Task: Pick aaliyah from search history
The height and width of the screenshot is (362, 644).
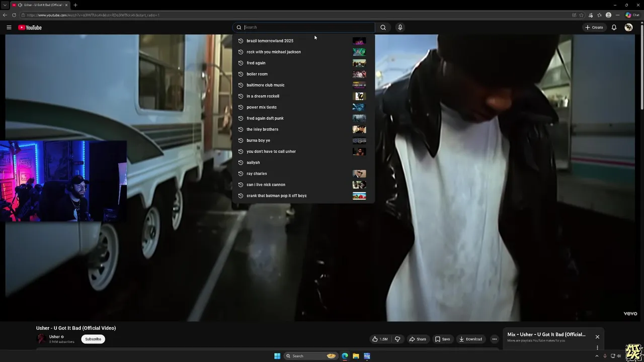Action: (x=303, y=162)
